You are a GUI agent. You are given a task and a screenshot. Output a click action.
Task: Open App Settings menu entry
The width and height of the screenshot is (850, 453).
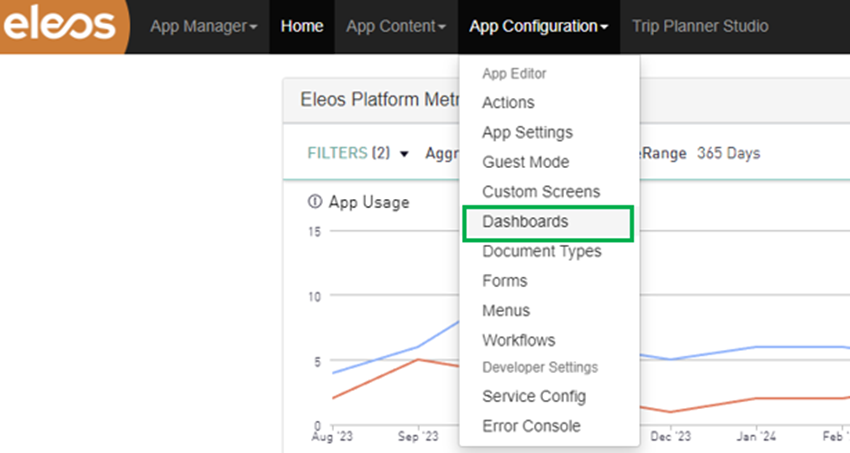(527, 132)
